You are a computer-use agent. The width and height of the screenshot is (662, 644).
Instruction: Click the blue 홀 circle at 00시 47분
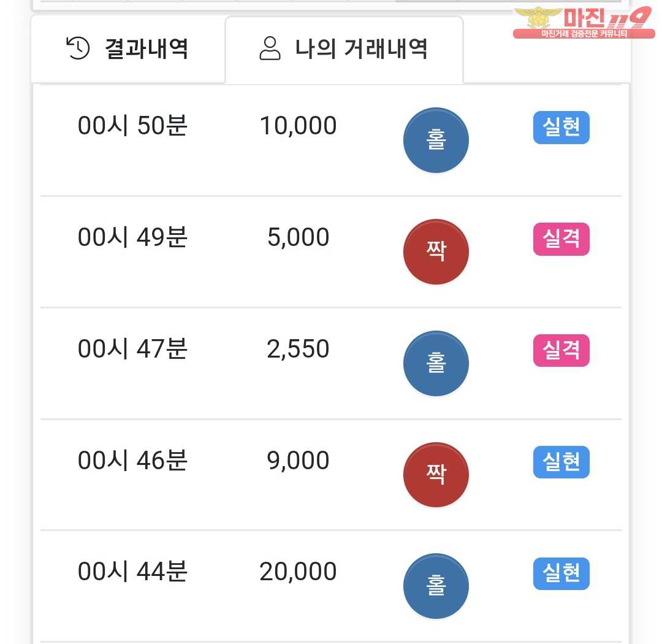(x=436, y=364)
